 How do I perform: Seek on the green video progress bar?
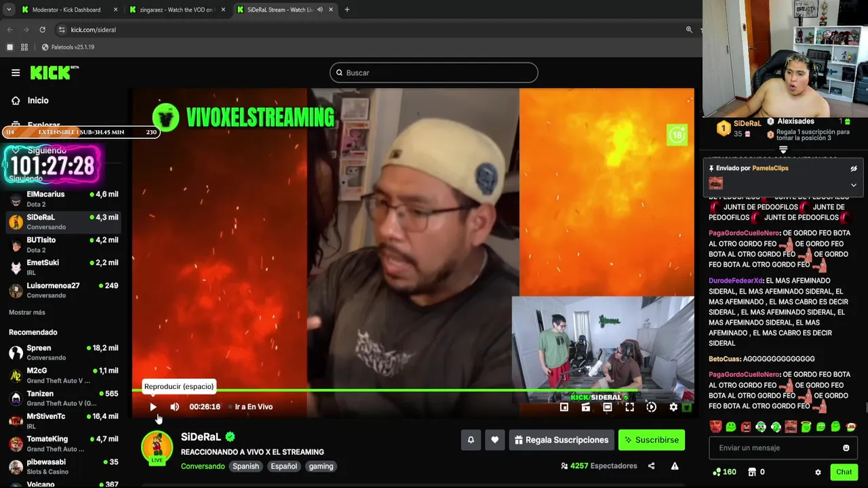pos(412,390)
